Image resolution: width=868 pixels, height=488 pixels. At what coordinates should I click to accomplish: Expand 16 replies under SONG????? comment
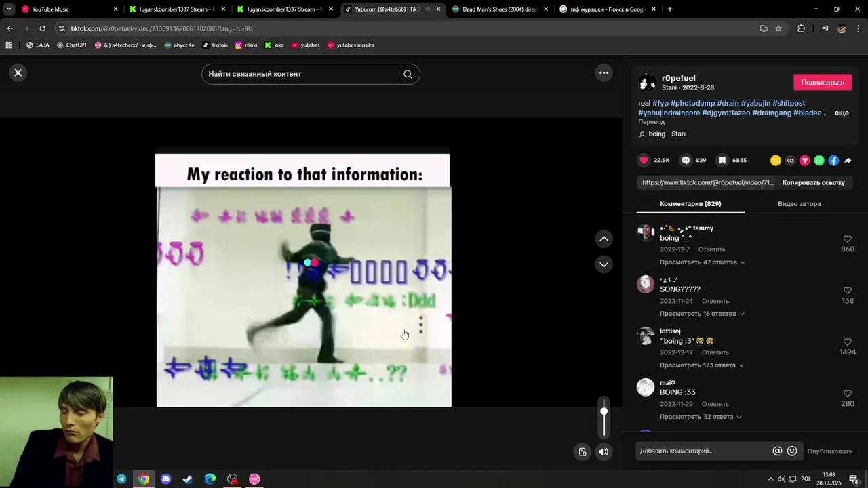click(x=703, y=314)
